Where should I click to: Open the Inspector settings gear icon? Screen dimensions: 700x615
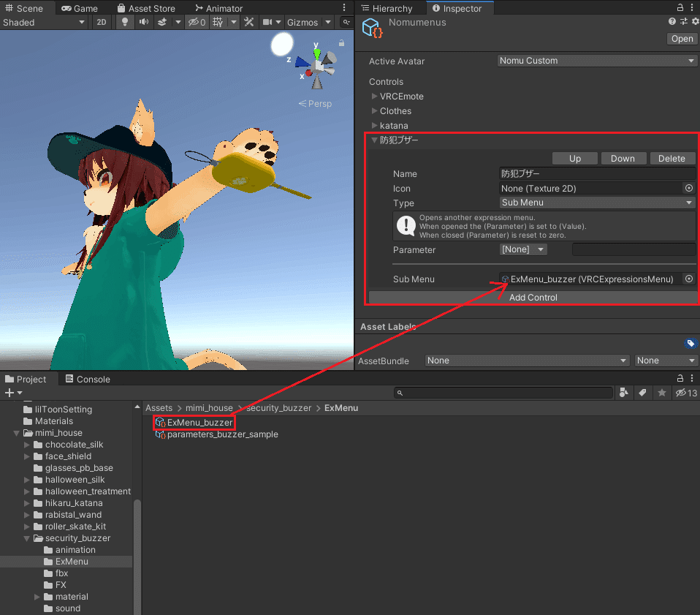pyautogui.click(x=695, y=21)
